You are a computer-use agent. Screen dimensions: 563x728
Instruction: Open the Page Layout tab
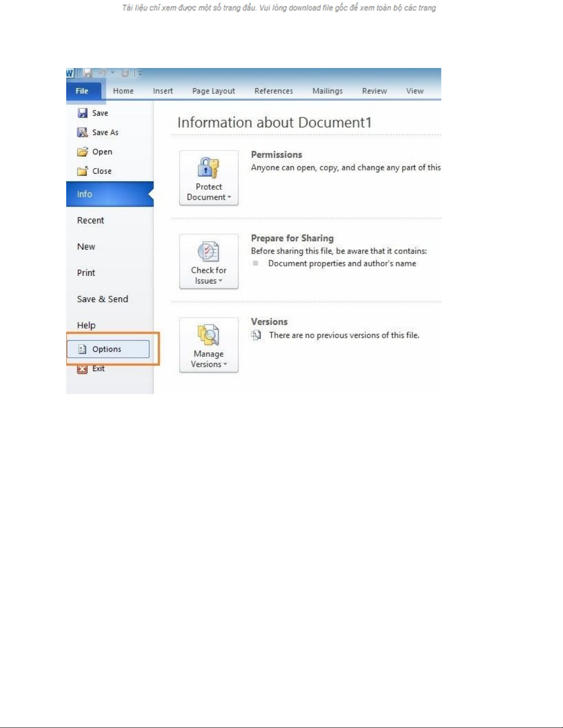tap(213, 91)
